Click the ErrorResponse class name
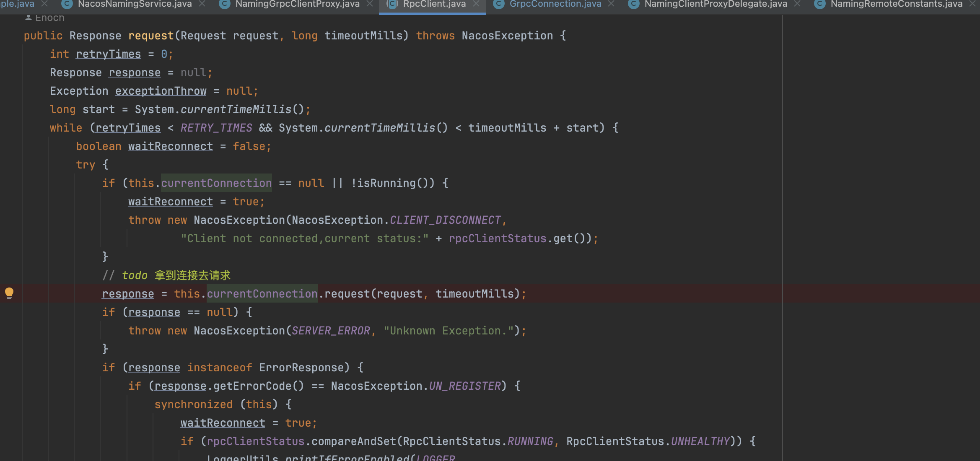This screenshot has height=461, width=980. coord(301,368)
